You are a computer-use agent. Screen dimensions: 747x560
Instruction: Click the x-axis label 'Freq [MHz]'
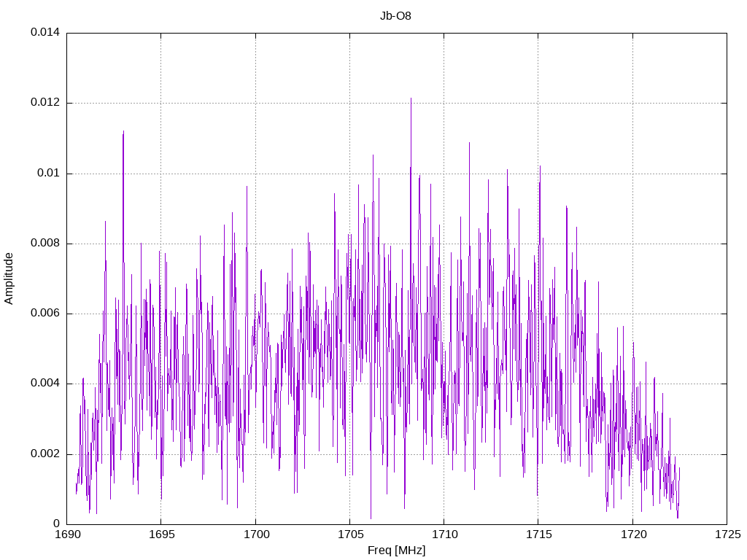point(396,550)
